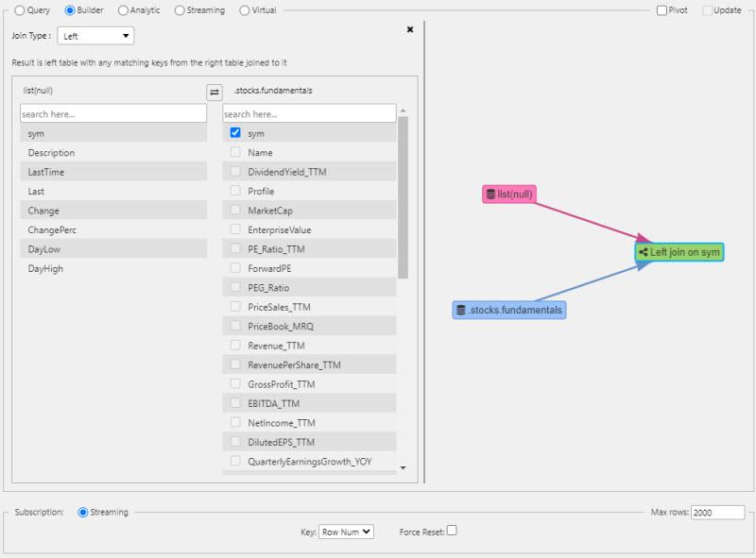Click the left table search field
The image size is (756, 558).
(112, 113)
